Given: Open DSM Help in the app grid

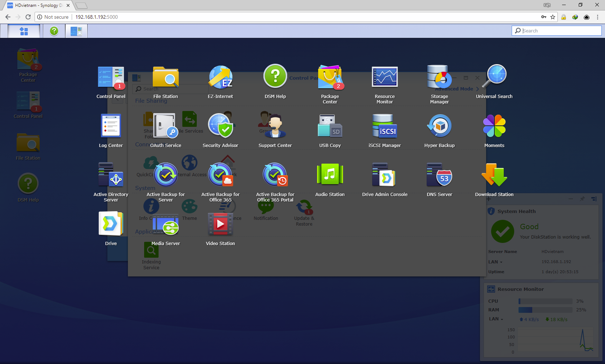Looking at the screenshot, I should click(275, 82).
